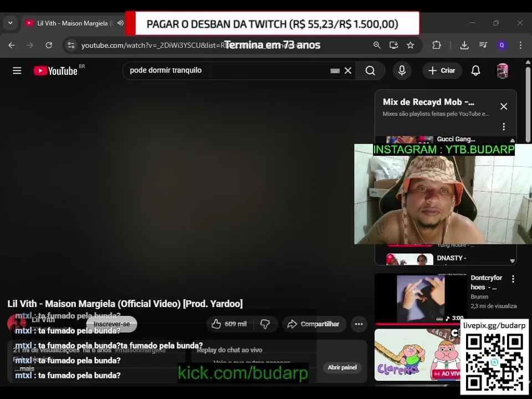Viewport: 532px width, 399px height.
Task: Open the site information icon in address bar
Action: pos(71,45)
